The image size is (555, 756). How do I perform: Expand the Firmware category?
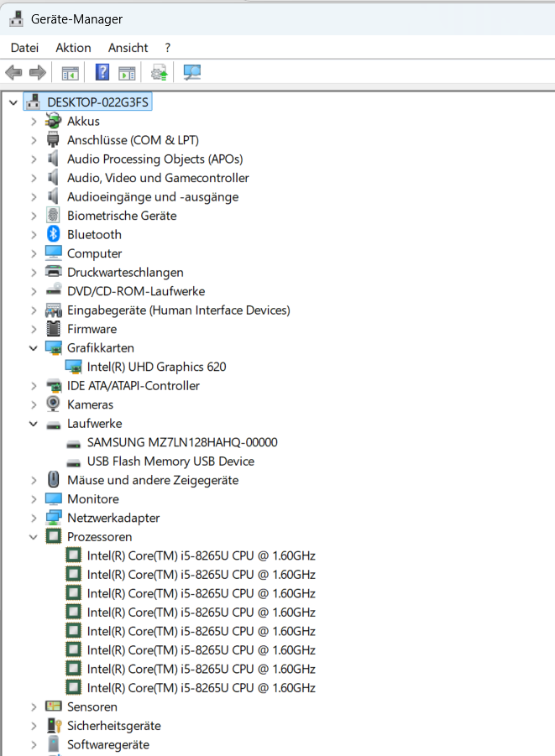[x=34, y=329]
